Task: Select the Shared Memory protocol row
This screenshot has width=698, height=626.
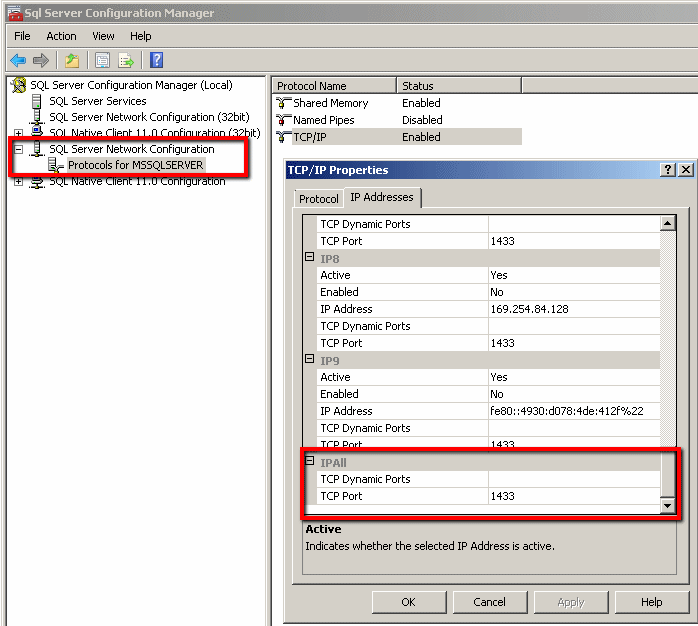Action: pos(331,103)
